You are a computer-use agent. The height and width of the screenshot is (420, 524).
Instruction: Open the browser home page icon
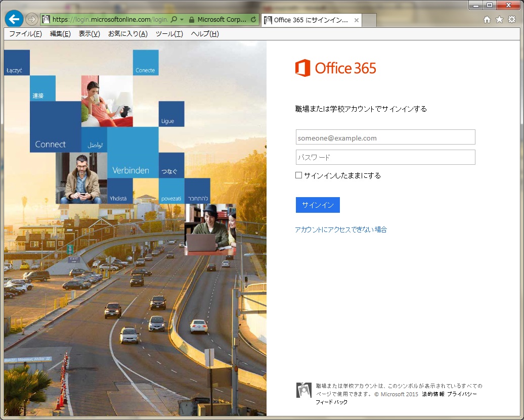coord(487,20)
